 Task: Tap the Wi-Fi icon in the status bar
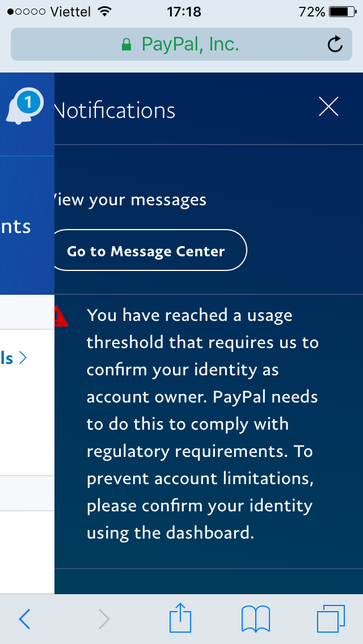104,11
